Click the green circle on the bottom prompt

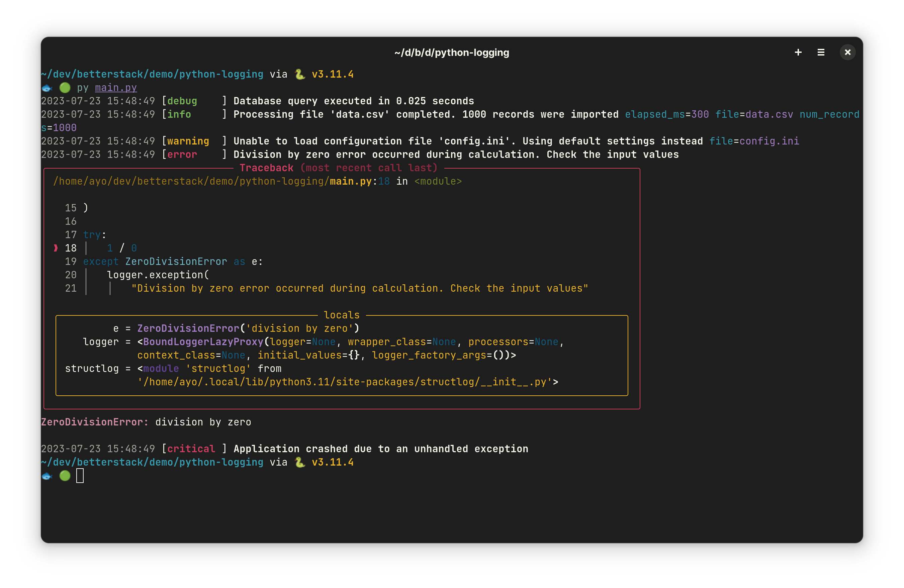click(x=65, y=476)
